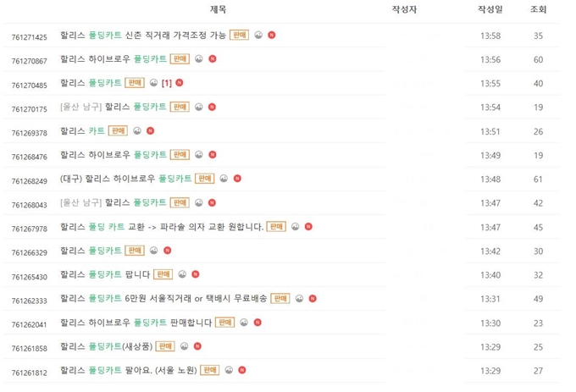The width and height of the screenshot is (576, 392).
Task: Open 할리스 하이브로우 폴딩카트 판매합니다 post
Action: tap(136, 323)
